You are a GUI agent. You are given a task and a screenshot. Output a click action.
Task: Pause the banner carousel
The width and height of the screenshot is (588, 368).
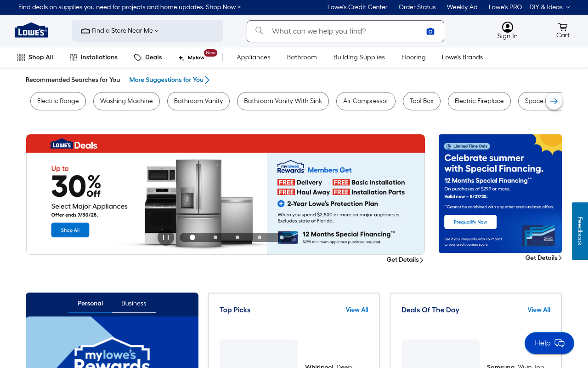[x=166, y=237]
